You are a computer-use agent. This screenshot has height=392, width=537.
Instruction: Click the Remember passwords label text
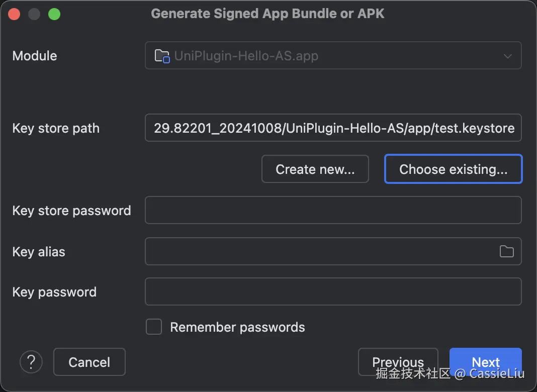point(237,327)
